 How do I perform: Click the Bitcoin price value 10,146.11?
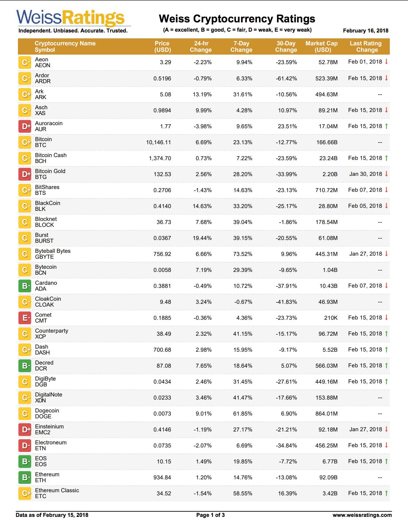tap(158, 142)
